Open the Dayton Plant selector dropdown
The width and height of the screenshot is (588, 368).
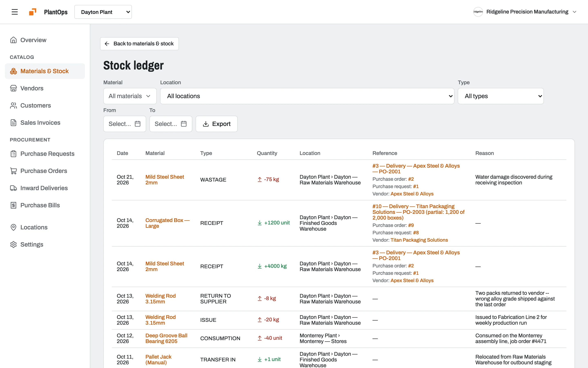(x=103, y=12)
